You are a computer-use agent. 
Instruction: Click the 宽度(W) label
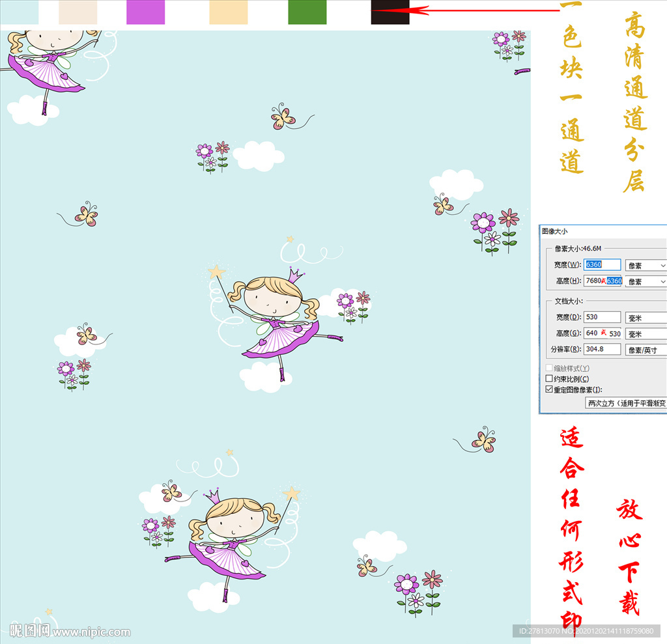[567, 264]
